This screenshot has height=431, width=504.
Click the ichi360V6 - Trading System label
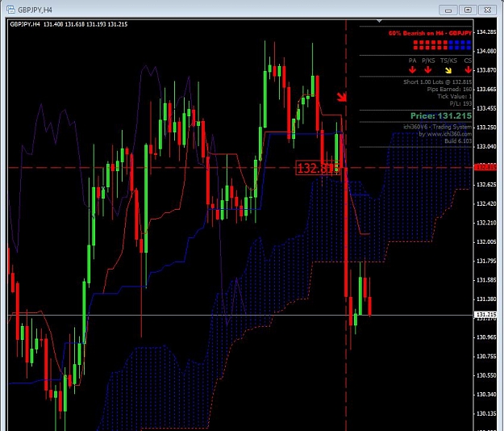437,127
